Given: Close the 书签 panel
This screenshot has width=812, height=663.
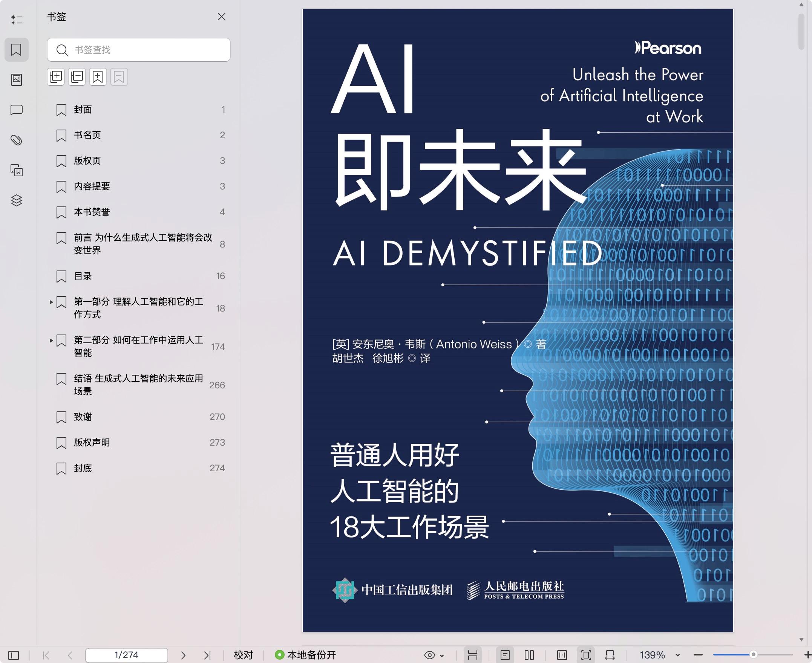Looking at the screenshot, I should (222, 17).
